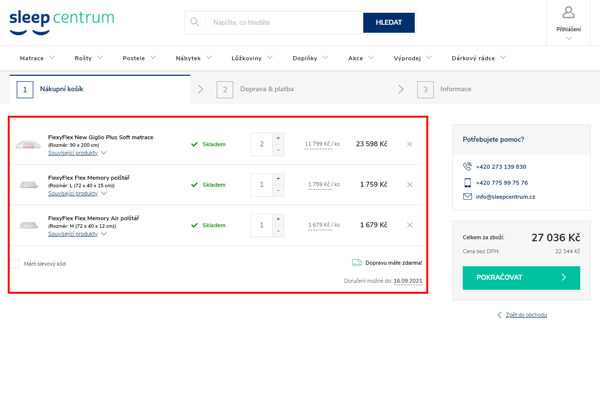Open the Flex Memory Air polštář thumbnail

point(28,225)
